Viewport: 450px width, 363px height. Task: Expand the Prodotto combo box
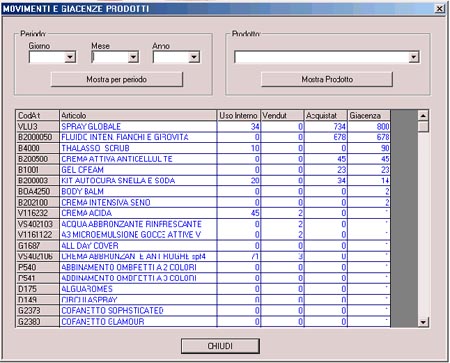pos(413,57)
